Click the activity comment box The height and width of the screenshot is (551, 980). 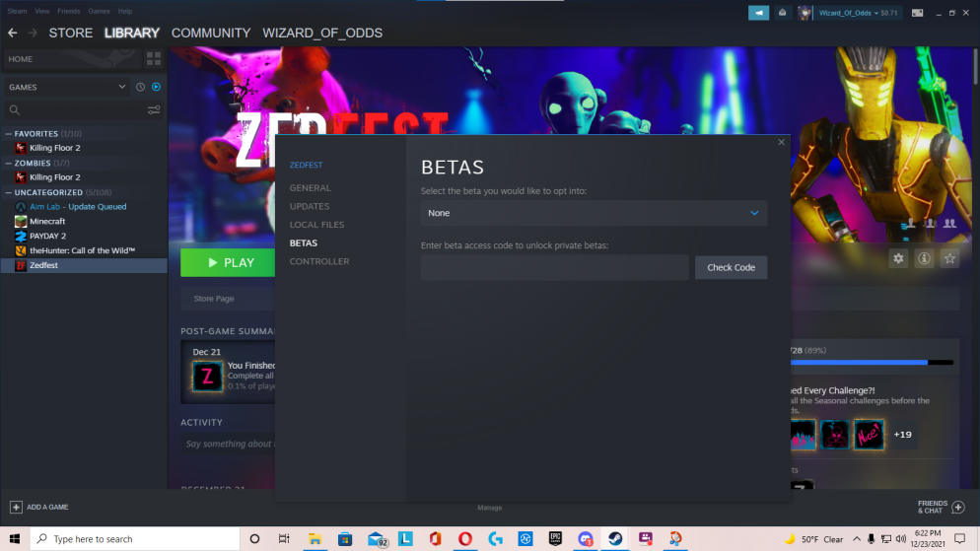(x=229, y=444)
